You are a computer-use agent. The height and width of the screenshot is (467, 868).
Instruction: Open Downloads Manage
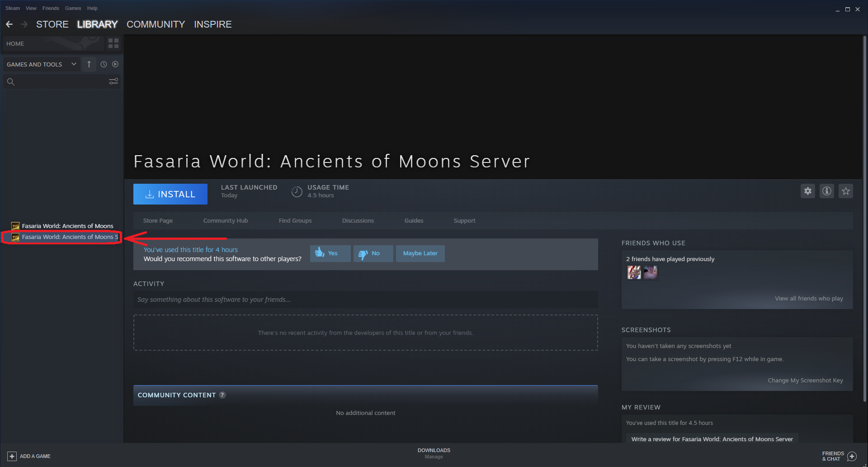click(x=434, y=453)
